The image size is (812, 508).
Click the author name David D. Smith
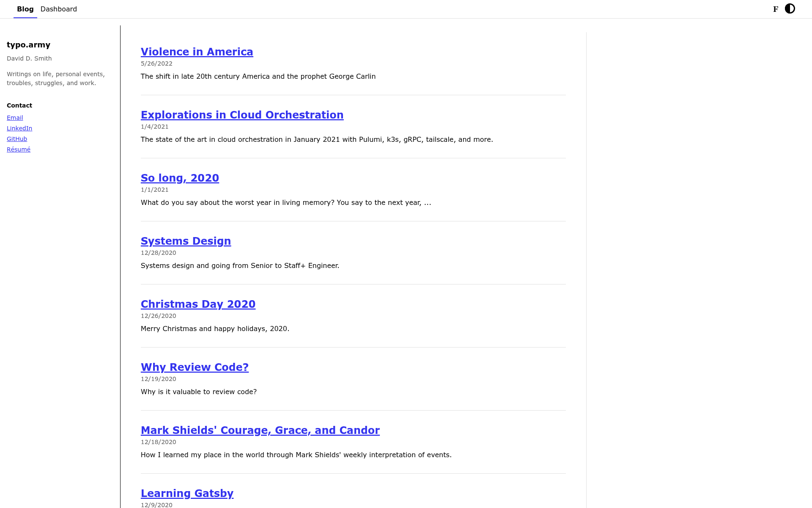[29, 58]
